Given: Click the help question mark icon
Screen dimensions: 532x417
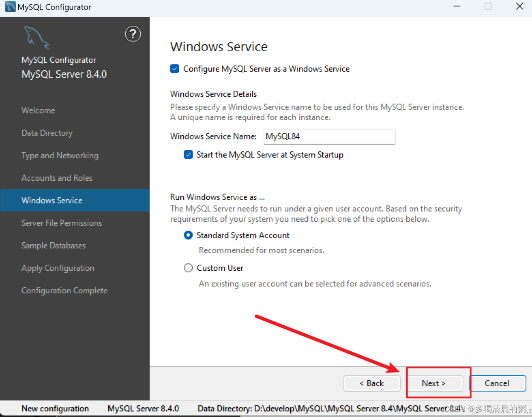Looking at the screenshot, I should (x=133, y=34).
